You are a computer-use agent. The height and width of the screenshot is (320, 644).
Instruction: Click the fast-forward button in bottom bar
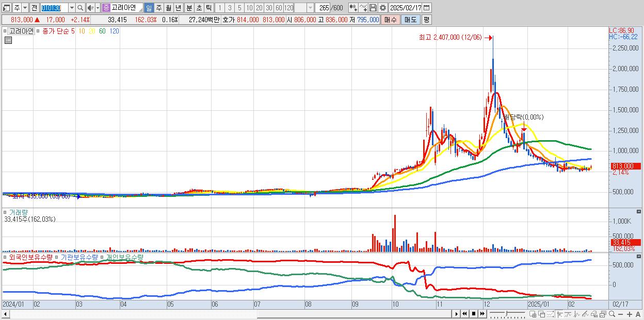pyautogui.click(x=482, y=314)
